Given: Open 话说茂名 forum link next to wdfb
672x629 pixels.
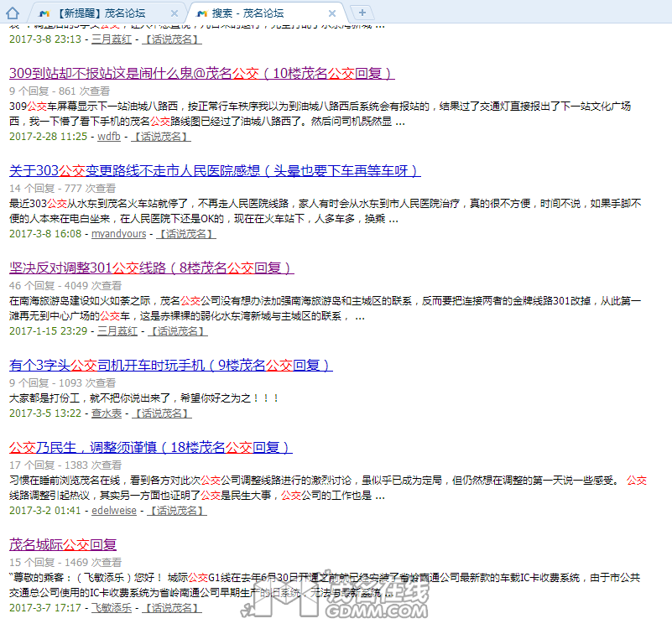Looking at the screenshot, I should [x=161, y=136].
